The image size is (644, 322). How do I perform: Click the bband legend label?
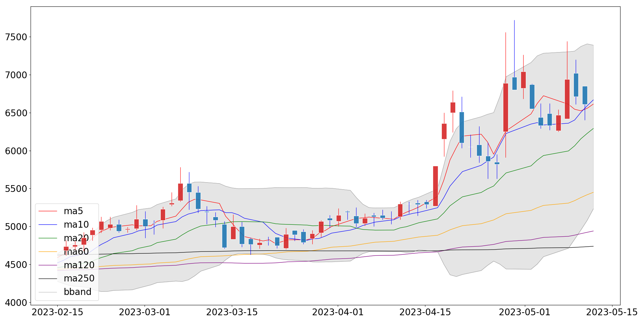coord(78,292)
